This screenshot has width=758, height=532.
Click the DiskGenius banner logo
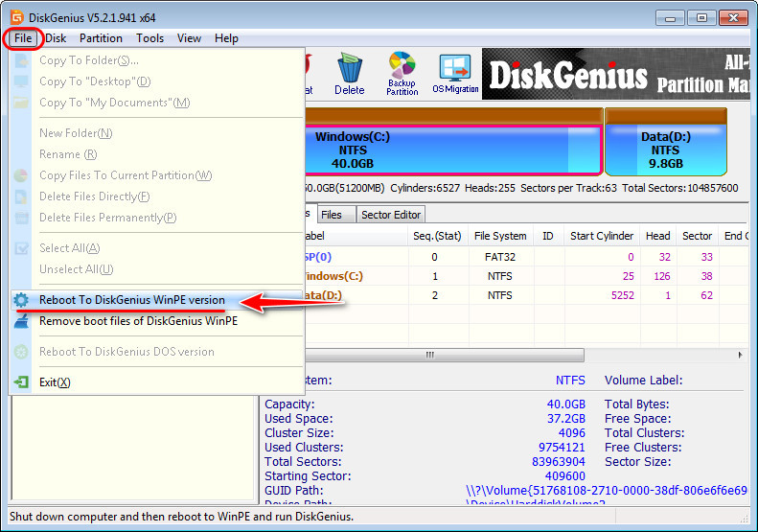point(615,74)
